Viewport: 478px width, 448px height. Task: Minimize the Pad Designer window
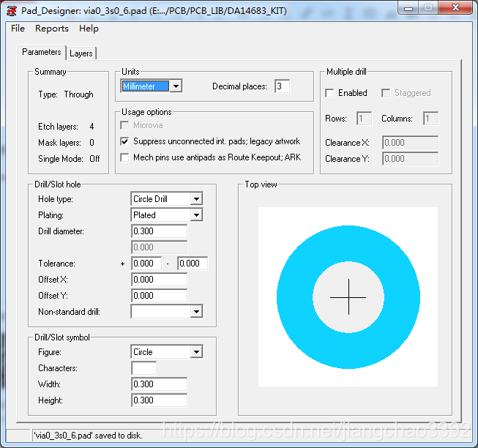click(408, 8)
